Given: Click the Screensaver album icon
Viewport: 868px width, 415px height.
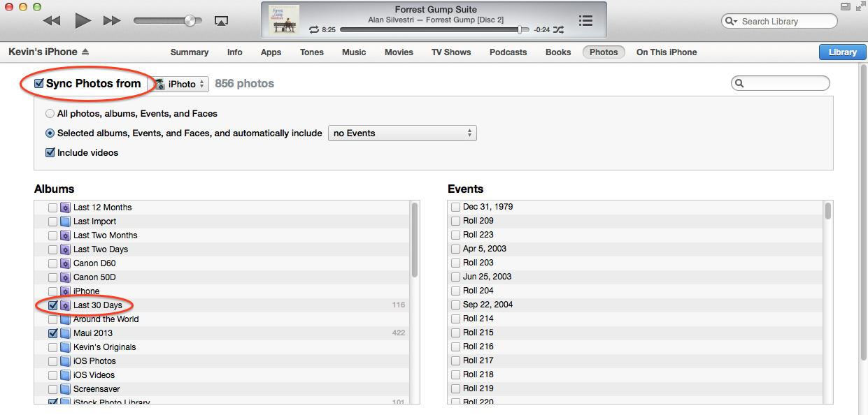Looking at the screenshot, I should 65,389.
